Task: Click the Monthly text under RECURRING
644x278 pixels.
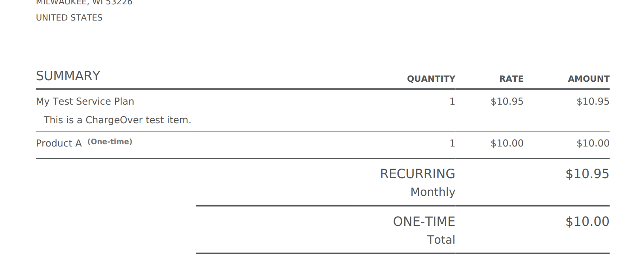Action: (x=433, y=192)
